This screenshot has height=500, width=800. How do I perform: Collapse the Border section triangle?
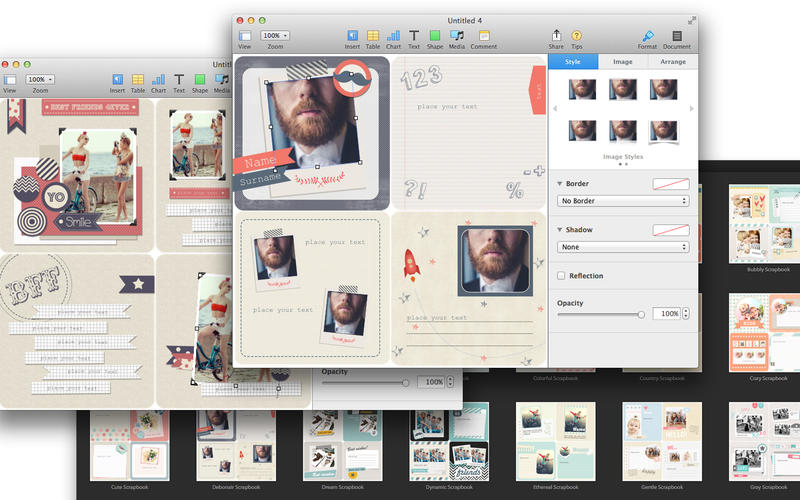point(559,183)
